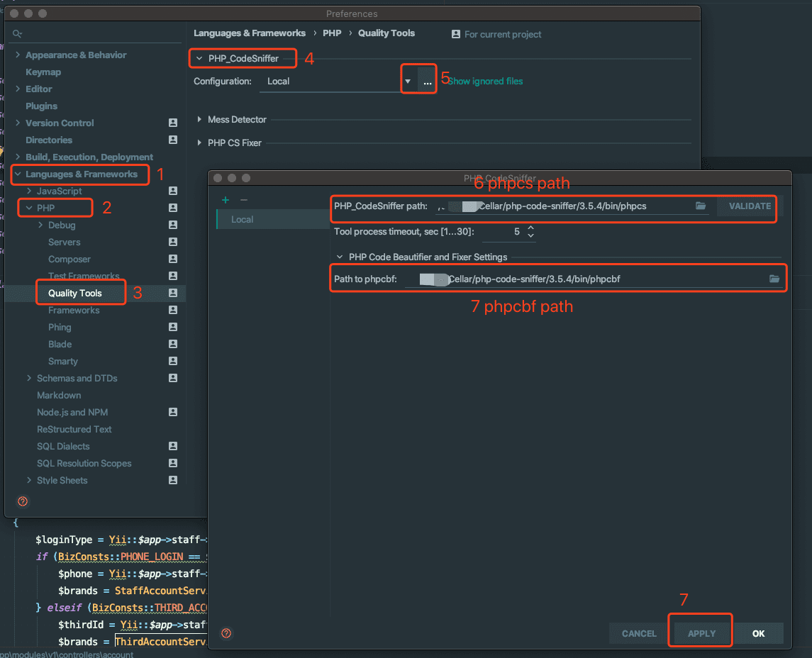
Task: Open ReStructured Text settings page
Action: (74, 429)
